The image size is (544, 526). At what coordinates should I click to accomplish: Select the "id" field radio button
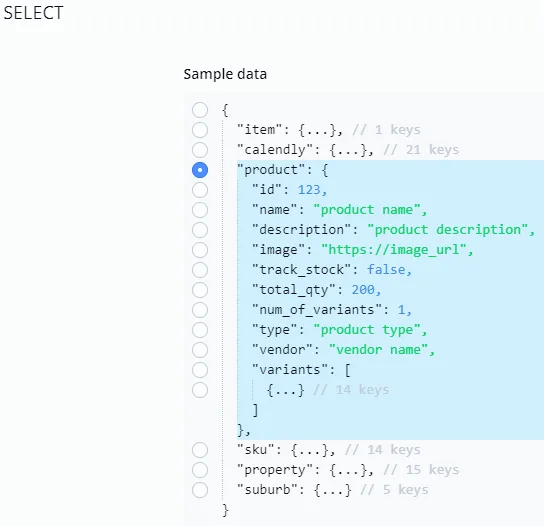click(200, 190)
